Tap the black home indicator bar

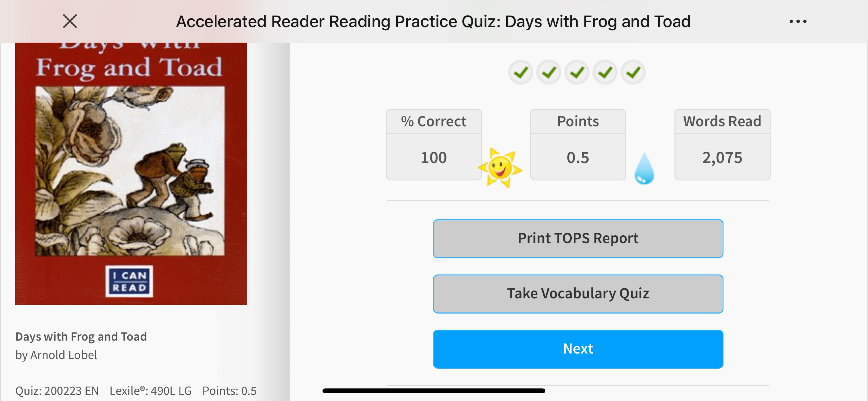click(434, 391)
